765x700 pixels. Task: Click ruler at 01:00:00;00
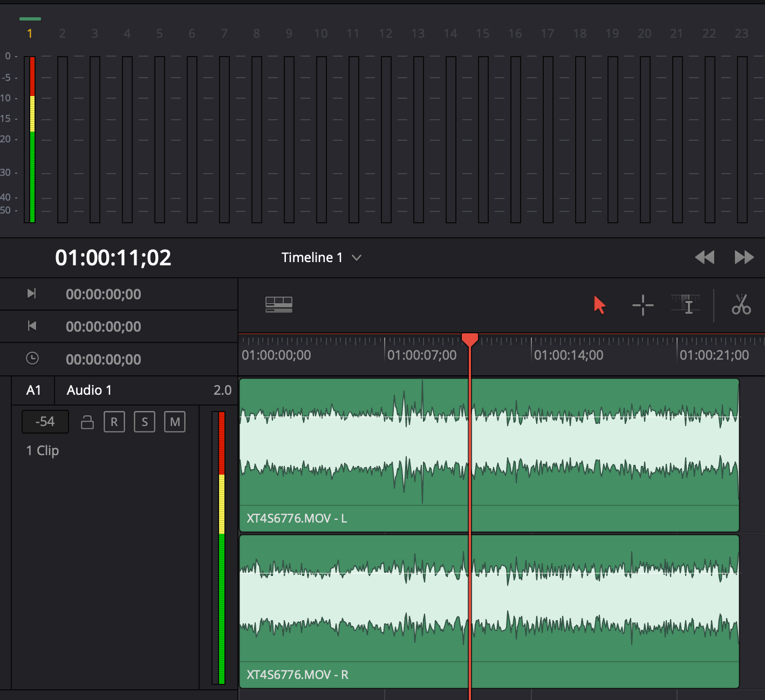click(276, 355)
